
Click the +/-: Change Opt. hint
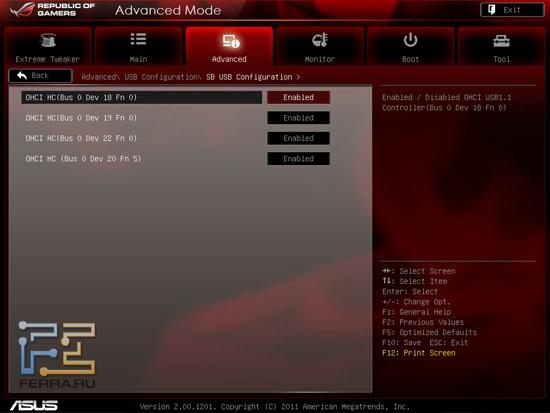[x=416, y=302]
